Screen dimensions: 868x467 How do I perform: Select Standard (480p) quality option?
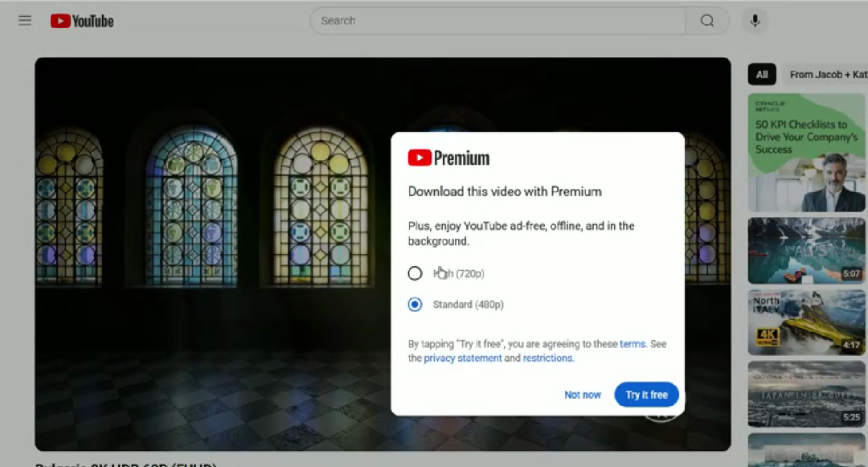(415, 305)
